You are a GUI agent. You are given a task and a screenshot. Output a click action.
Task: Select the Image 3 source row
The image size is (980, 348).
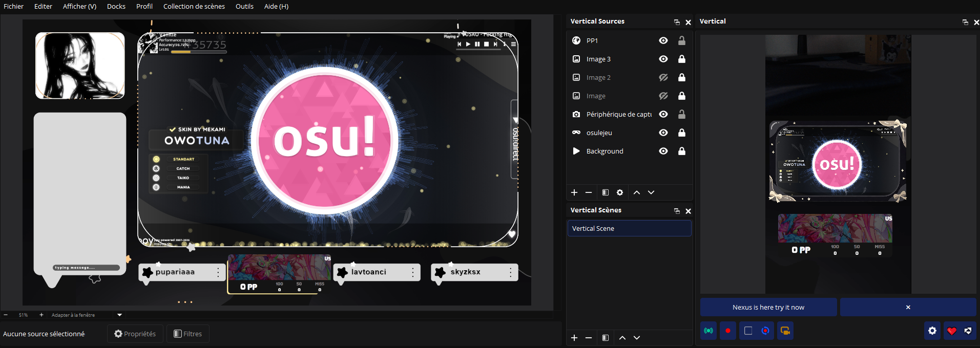click(x=629, y=59)
